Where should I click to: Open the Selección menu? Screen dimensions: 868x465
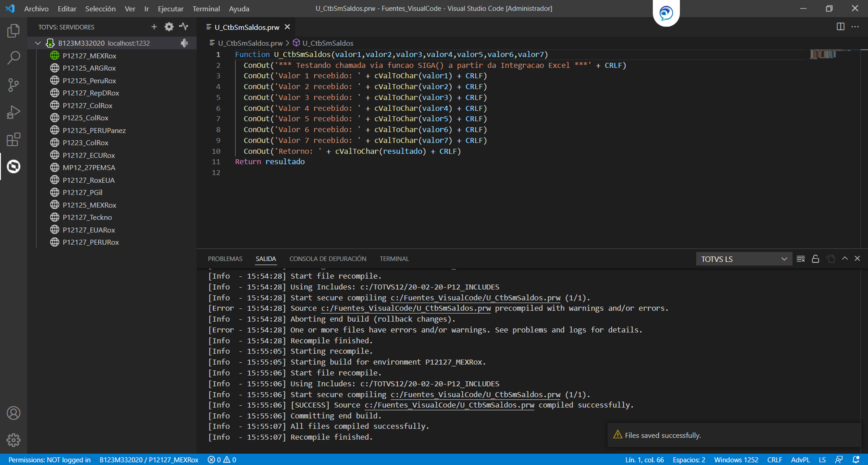(100, 9)
